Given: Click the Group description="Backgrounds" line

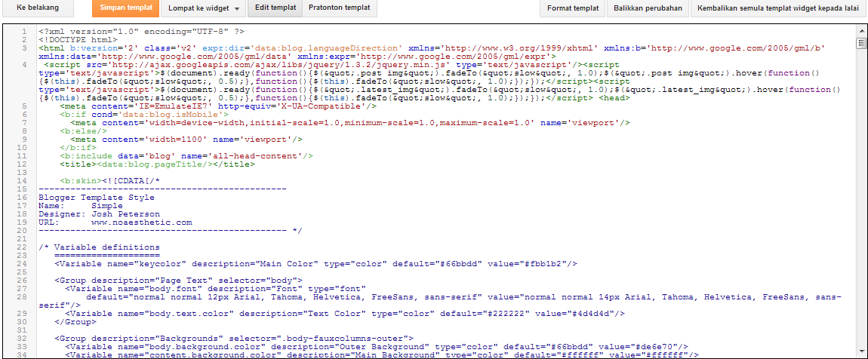Looking at the screenshot, I should 234,338.
